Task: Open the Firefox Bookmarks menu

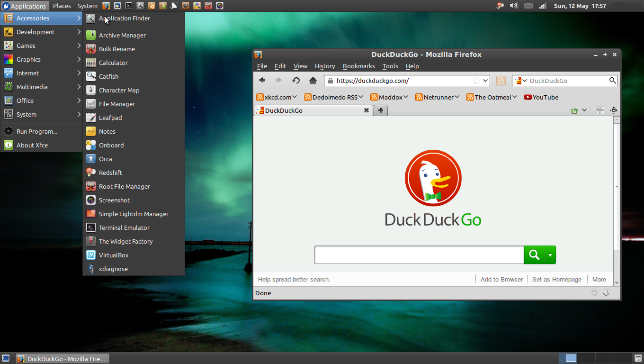Action: click(x=358, y=66)
